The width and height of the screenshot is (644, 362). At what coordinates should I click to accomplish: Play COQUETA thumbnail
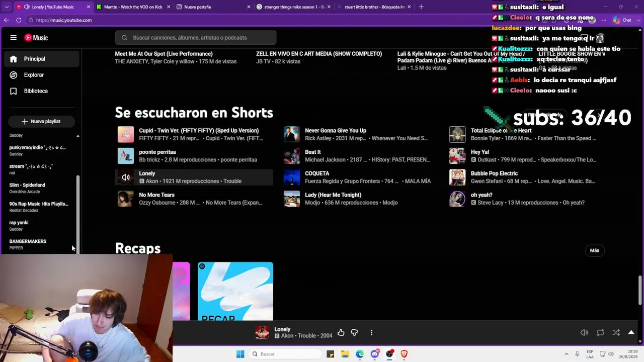coord(292,177)
